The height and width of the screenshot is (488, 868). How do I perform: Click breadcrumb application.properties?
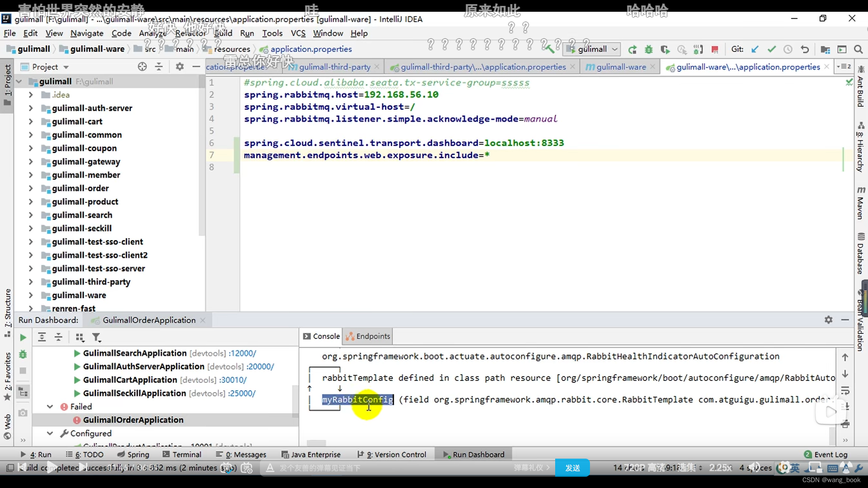point(311,49)
